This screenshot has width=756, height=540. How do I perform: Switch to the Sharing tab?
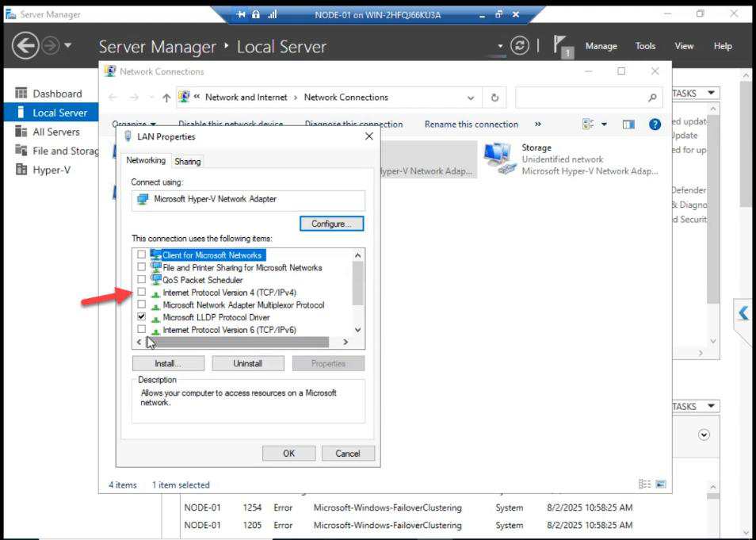pos(188,161)
